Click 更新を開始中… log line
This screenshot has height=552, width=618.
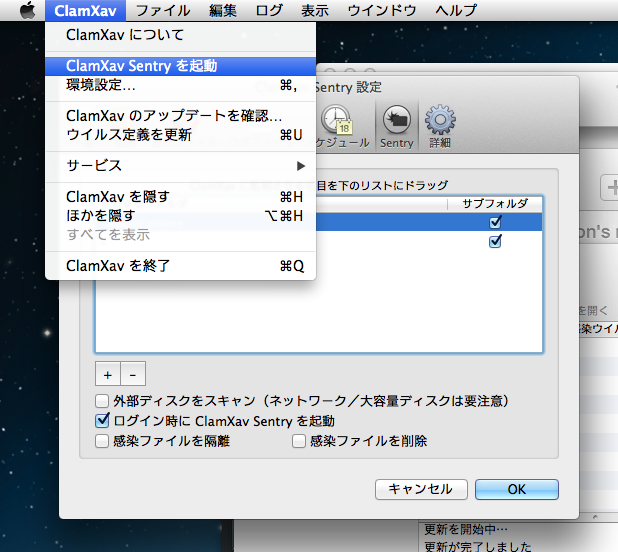(466, 529)
